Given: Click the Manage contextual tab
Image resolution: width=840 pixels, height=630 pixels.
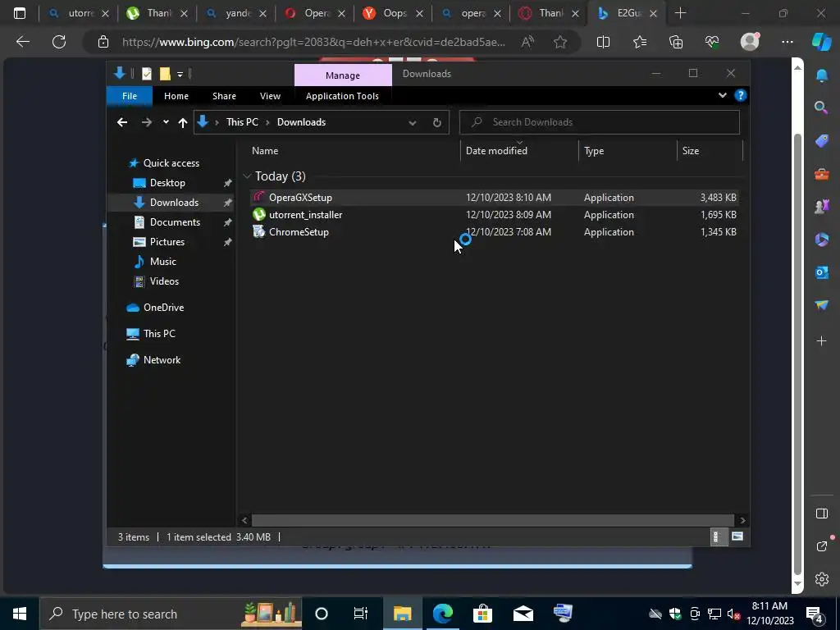Looking at the screenshot, I should (x=343, y=75).
